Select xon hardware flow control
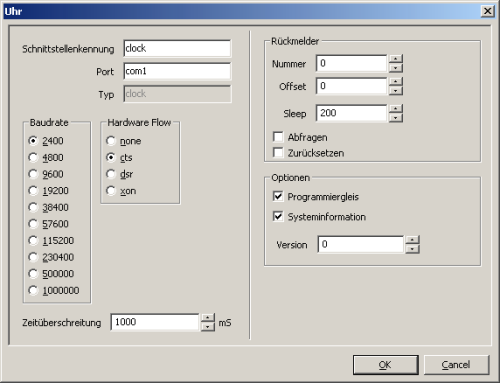 pos(121,191)
